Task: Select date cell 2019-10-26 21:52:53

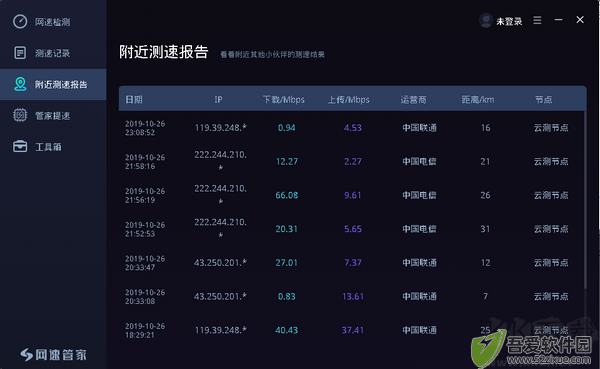Action: (145, 229)
